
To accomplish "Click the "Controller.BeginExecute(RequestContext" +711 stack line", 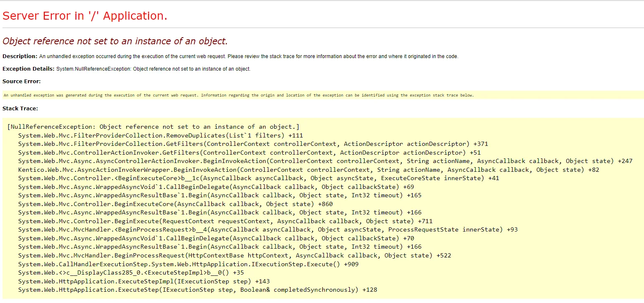I will point(225,221).
